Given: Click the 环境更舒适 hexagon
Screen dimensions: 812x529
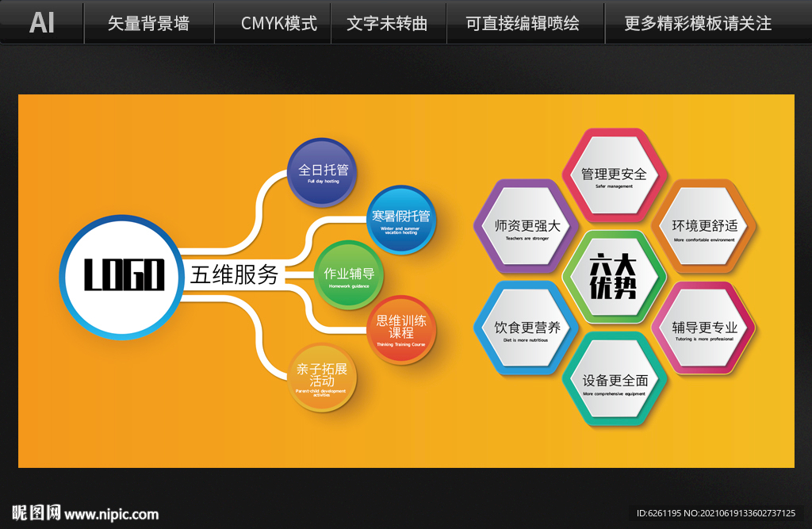Looking at the screenshot, I should [x=704, y=226].
